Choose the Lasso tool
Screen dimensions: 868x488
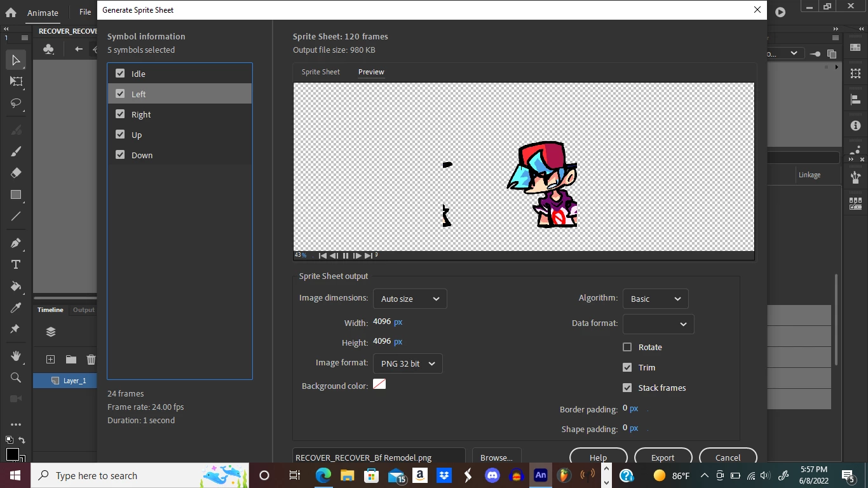click(x=16, y=103)
